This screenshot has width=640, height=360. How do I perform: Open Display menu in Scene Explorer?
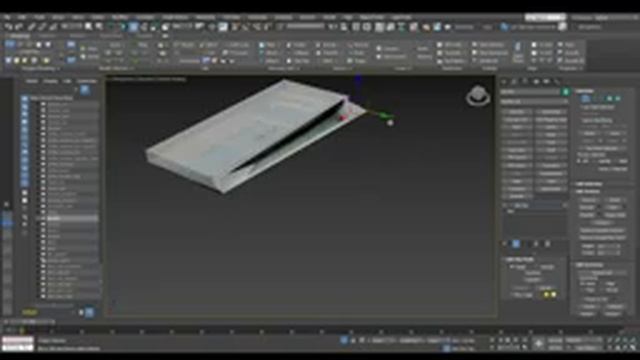click(x=50, y=81)
